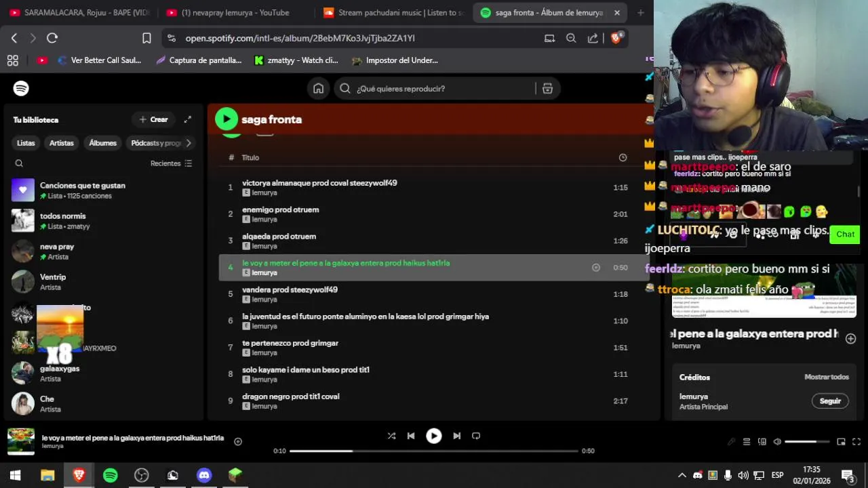This screenshot has width=868, height=488.
Task: Open the network icon in the system tray
Action: (x=759, y=475)
